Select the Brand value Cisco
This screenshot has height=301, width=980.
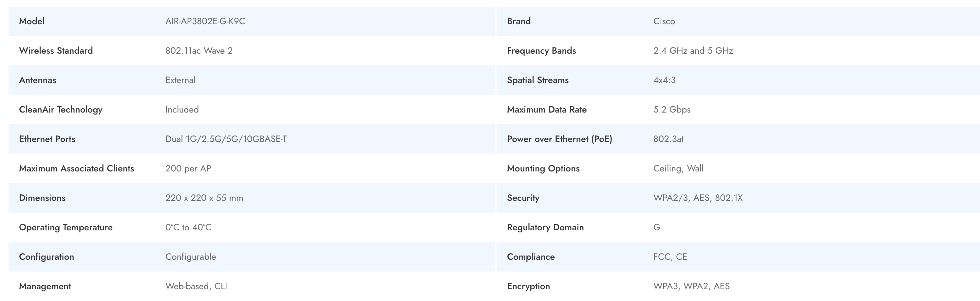pyautogui.click(x=664, y=21)
